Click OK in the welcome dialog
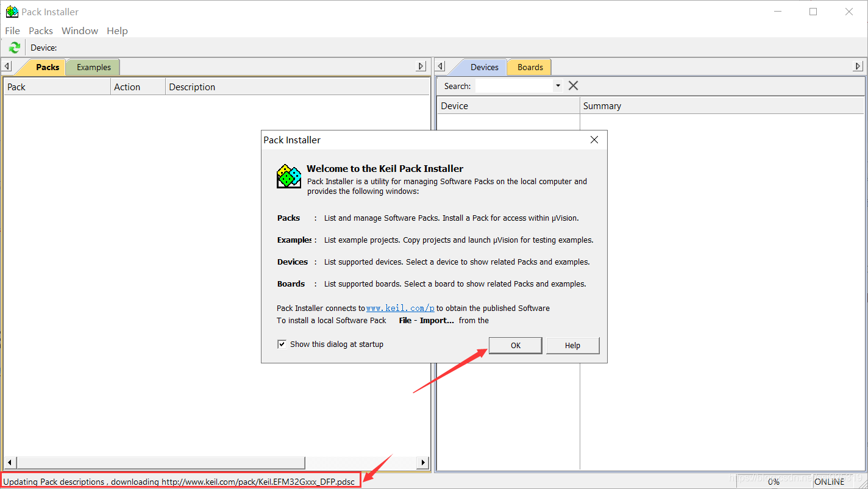The image size is (868, 489). [516, 345]
